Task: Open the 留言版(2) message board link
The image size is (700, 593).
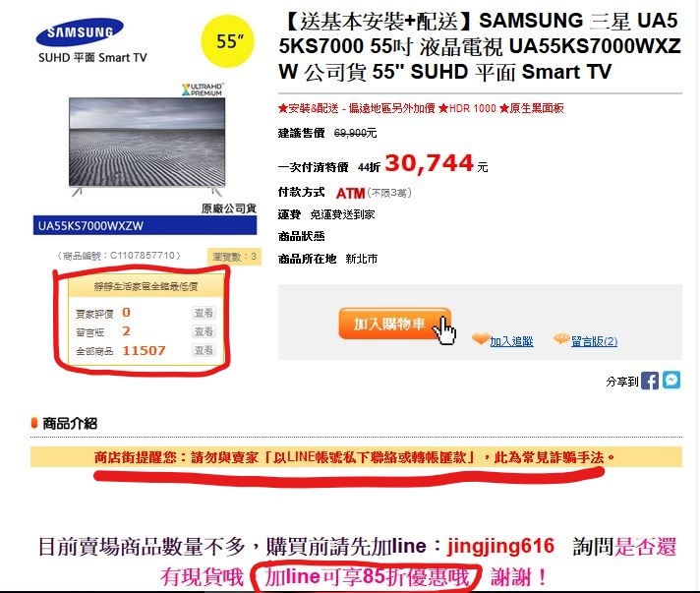Action: click(594, 341)
